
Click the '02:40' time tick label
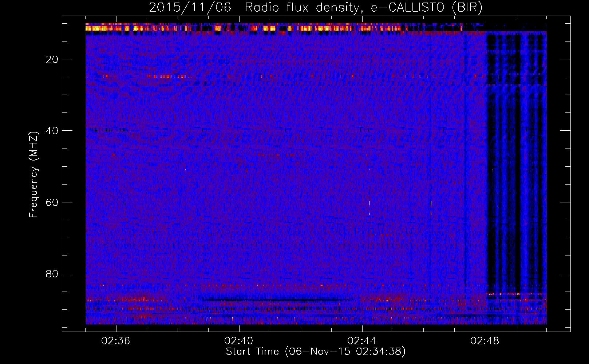point(239,341)
